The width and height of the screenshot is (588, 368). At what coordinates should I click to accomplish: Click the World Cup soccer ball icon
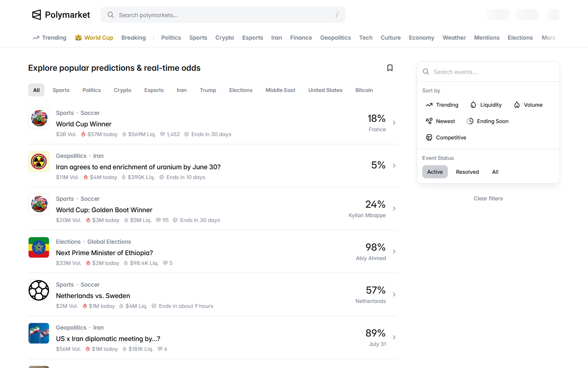[x=78, y=38]
